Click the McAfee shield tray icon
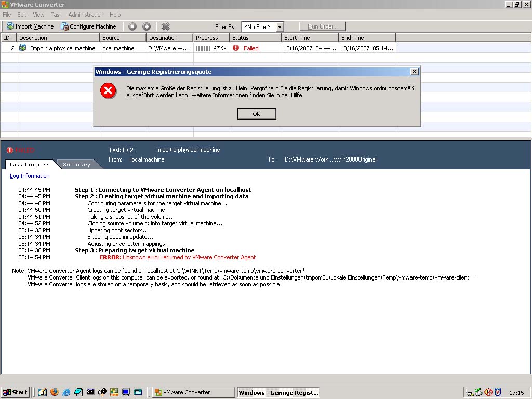The image size is (532, 399). pos(498,392)
